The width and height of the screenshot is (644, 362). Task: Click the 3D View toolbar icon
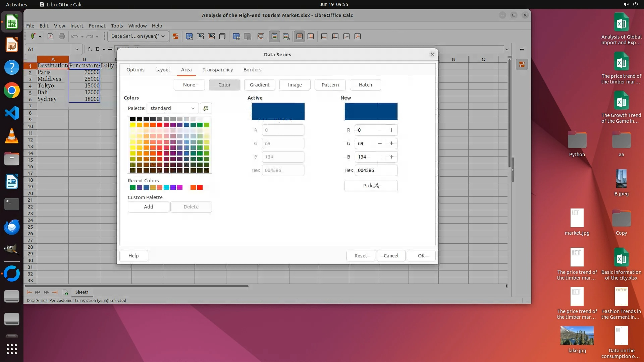tap(222, 37)
